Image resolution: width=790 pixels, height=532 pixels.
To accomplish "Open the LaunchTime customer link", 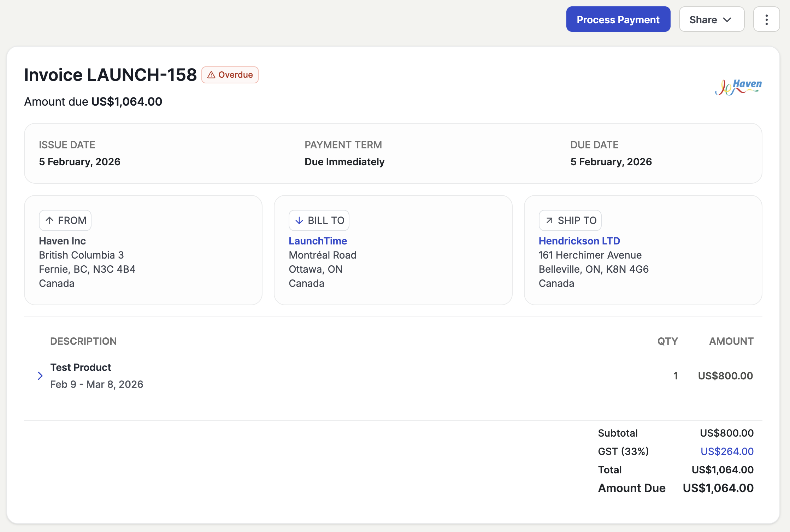I will click(x=318, y=241).
